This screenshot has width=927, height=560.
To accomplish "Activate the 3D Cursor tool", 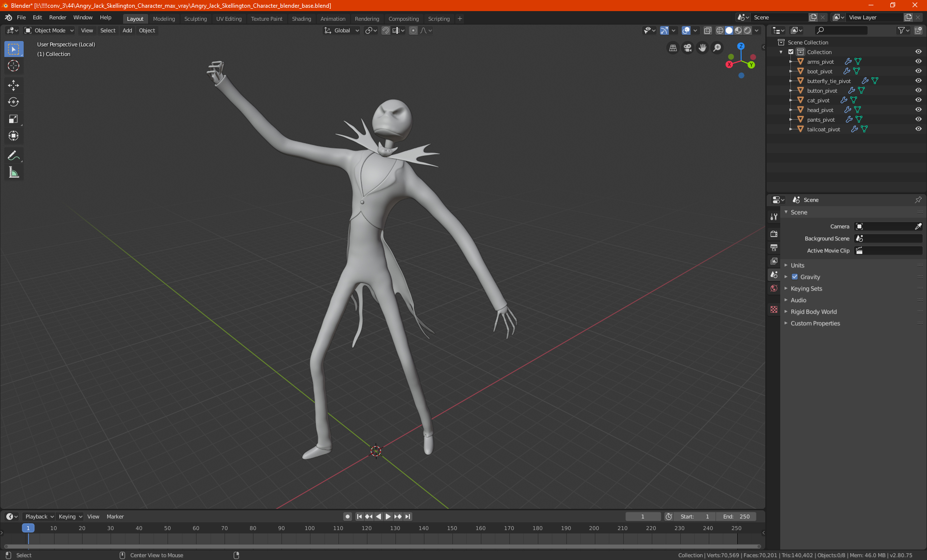I will (x=14, y=66).
